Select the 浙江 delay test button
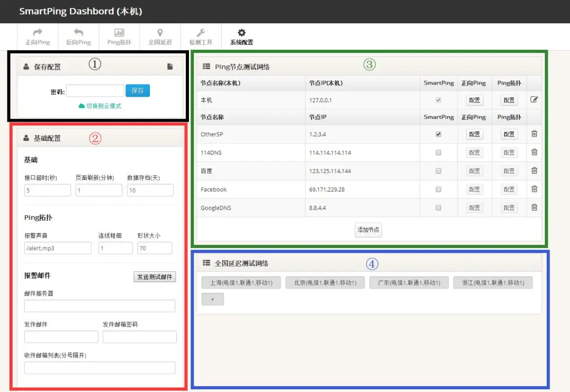Screen dimensions: 570x392 [x=493, y=283]
